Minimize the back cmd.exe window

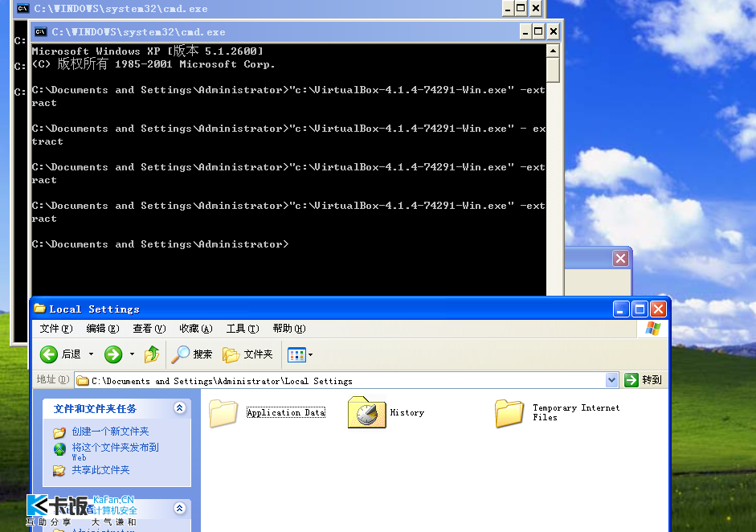[508, 9]
